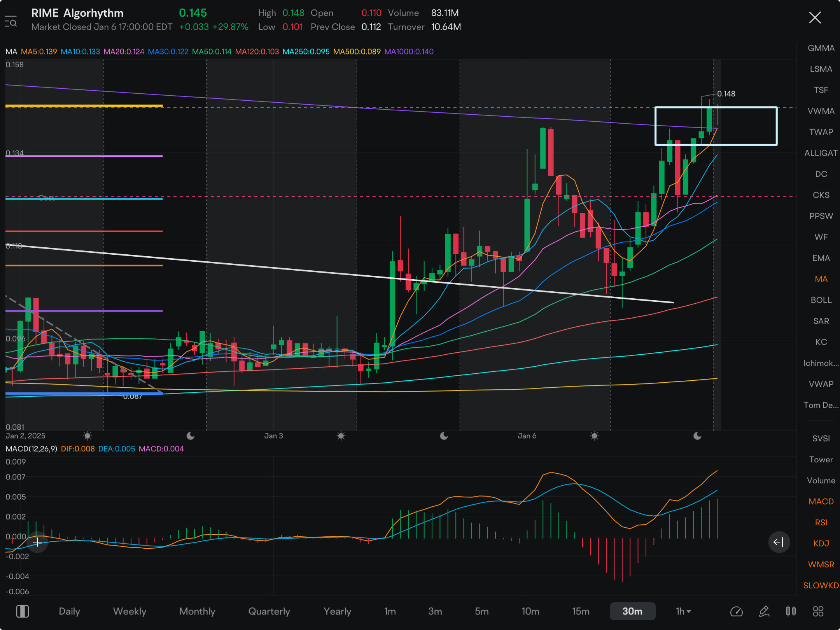Enable the Volume sub-indicator

tap(821, 481)
